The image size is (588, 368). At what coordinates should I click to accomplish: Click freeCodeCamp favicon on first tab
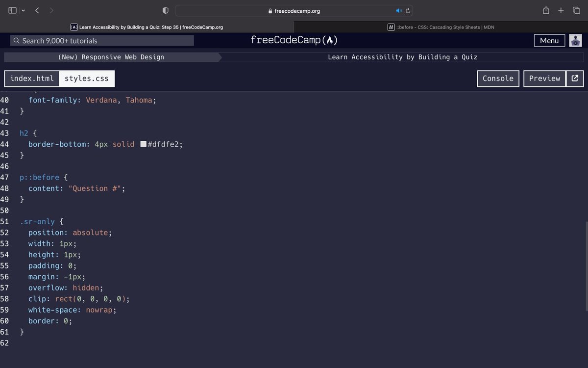74,27
